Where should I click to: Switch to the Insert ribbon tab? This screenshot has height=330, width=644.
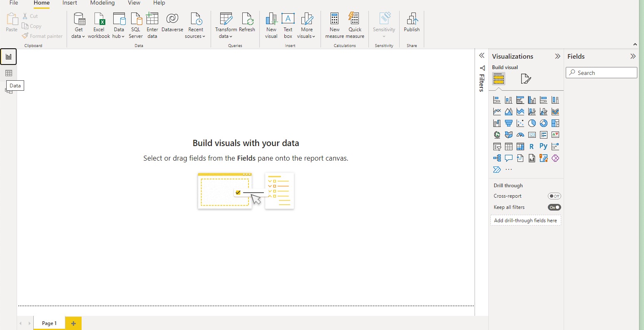click(70, 3)
